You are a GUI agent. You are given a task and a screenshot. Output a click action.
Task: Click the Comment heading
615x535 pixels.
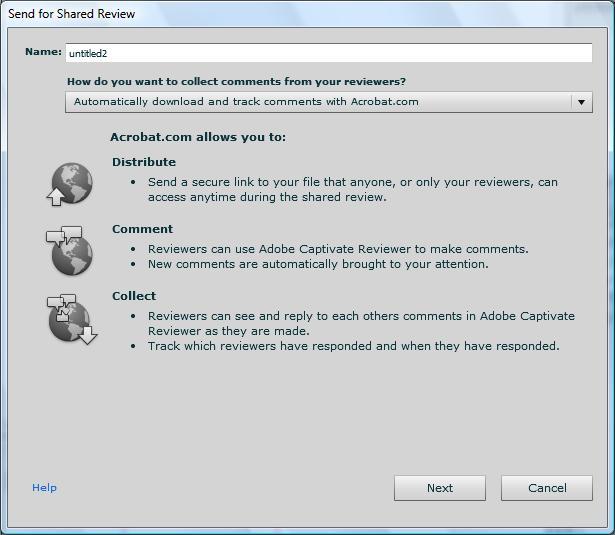tap(142, 229)
